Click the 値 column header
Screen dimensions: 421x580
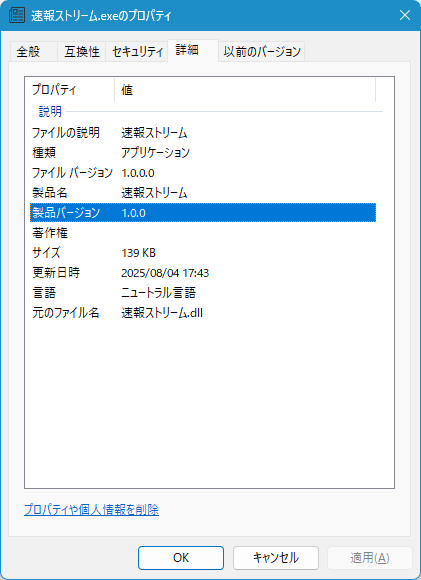click(245, 90)
